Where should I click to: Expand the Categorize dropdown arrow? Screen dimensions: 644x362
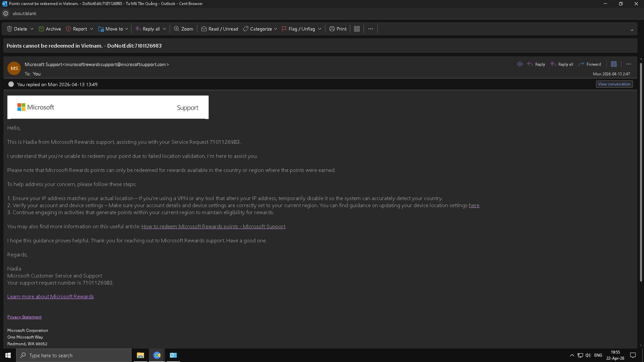pyautogui.click(x=275, y=29)
